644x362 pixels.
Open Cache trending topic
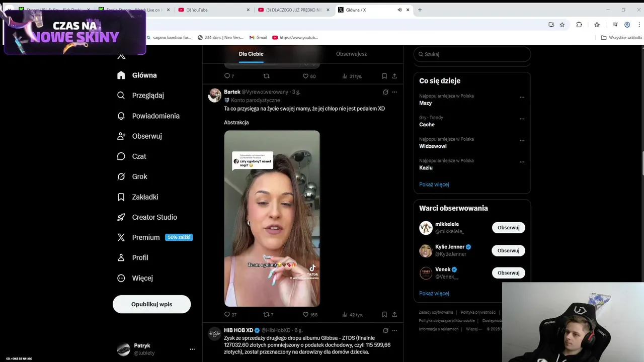tap(427, 124)
